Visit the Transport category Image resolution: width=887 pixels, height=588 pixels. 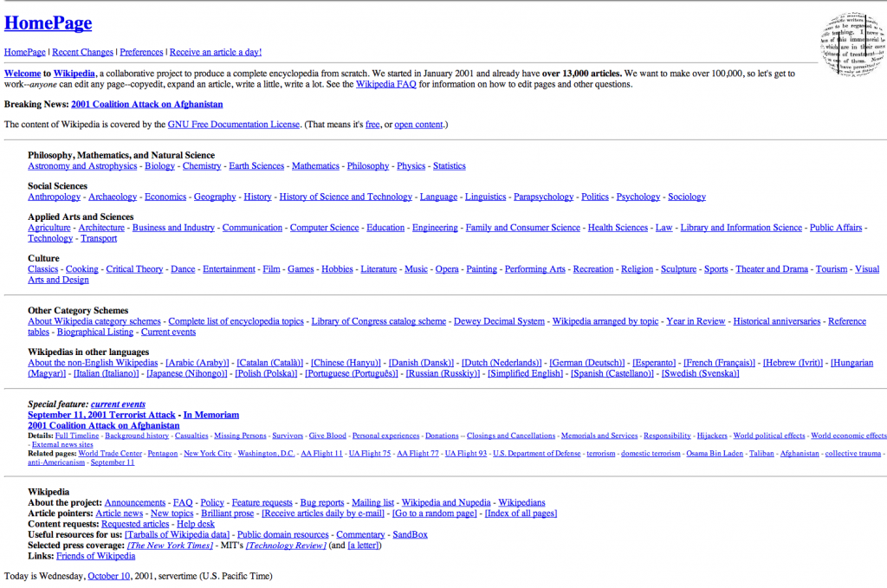(x=99, y=238)
